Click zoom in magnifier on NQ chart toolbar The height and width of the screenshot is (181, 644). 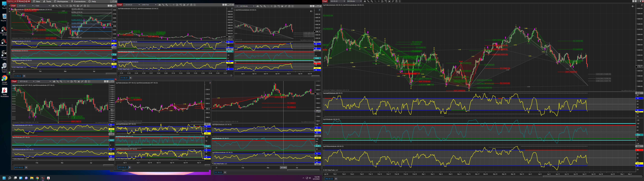(x=372, y=1)
